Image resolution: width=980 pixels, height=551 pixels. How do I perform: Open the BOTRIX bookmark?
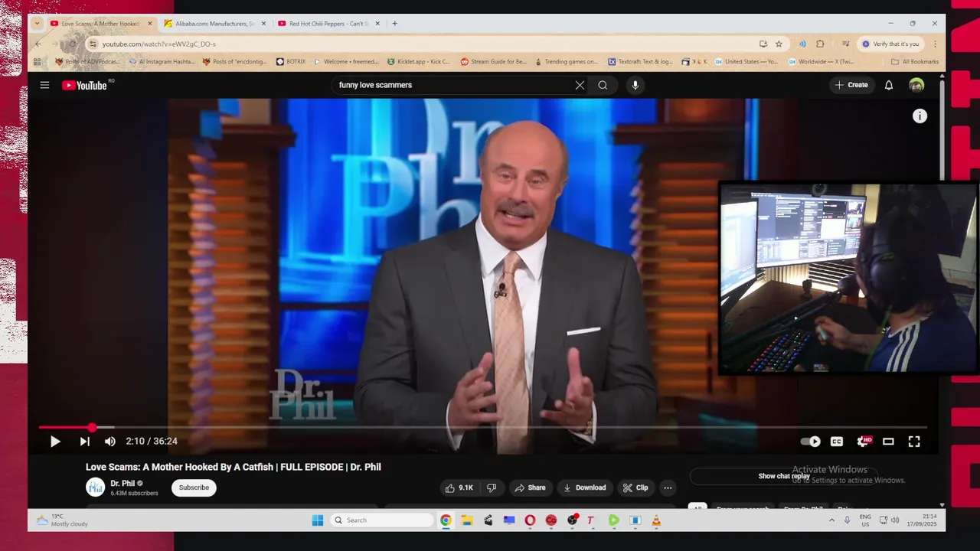(x=291, y=62)
